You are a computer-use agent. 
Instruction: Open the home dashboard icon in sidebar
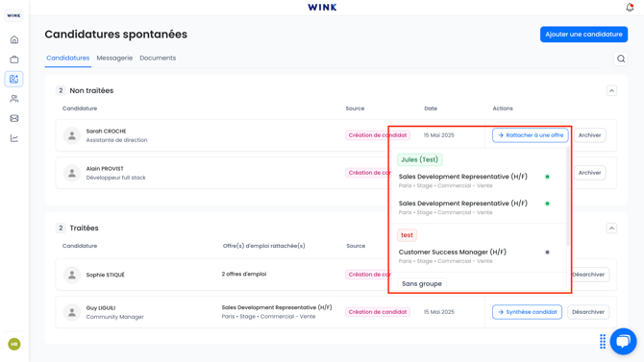(14, 39)
